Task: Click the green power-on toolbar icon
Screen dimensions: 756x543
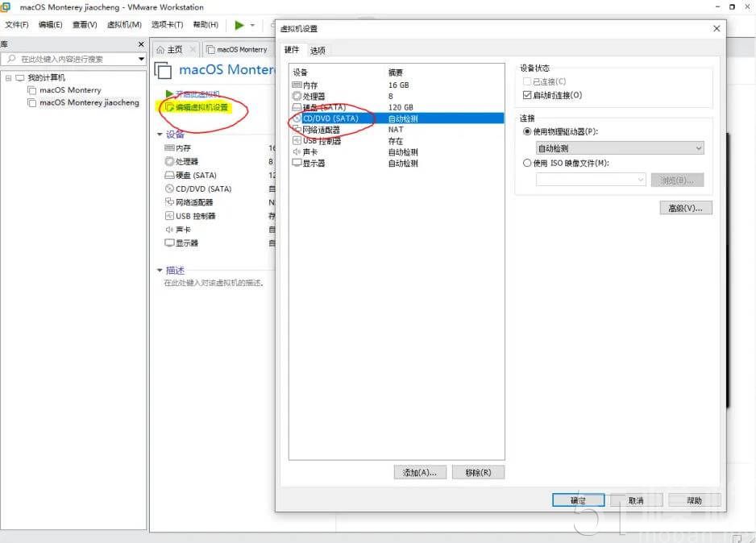Action: click(x=239, y=25)
